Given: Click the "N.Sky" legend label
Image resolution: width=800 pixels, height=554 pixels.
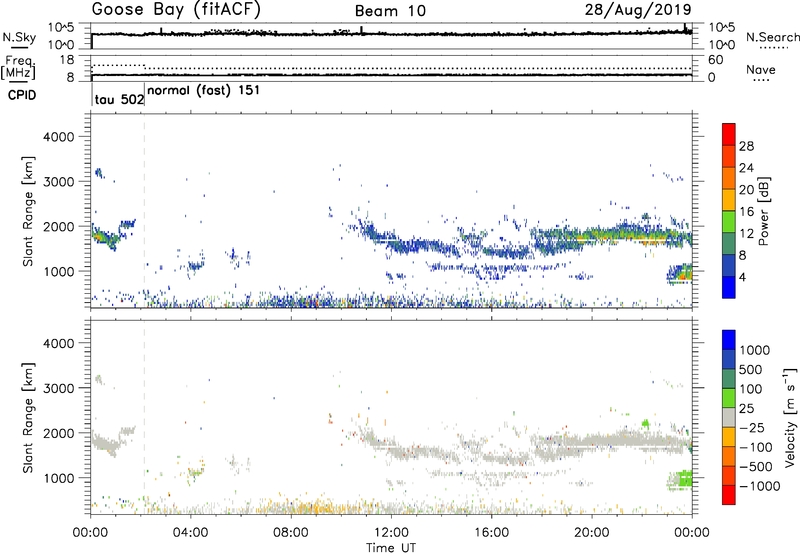Looking at the screenshot, I should [x=19, y=37].
